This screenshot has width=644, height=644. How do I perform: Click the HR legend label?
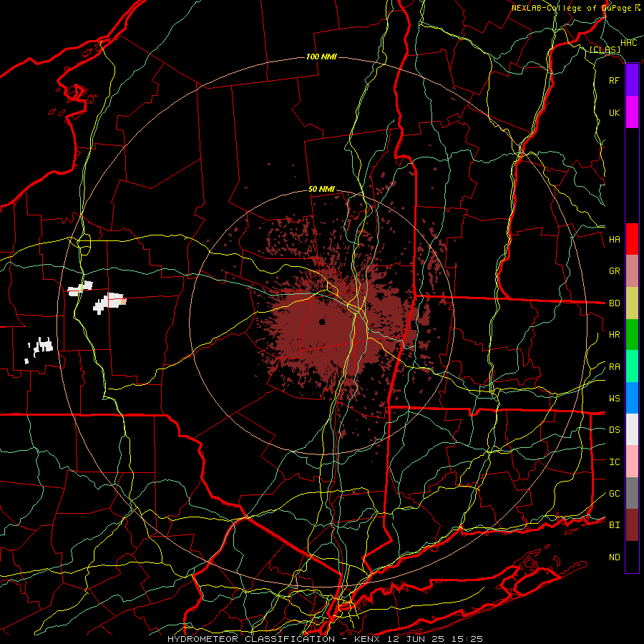615,335
